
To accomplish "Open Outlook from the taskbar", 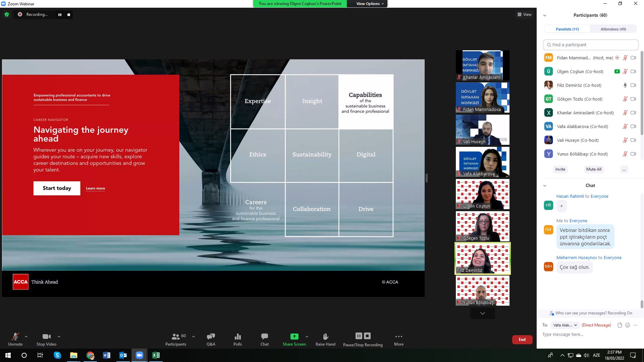I will (x=123, y=355).
